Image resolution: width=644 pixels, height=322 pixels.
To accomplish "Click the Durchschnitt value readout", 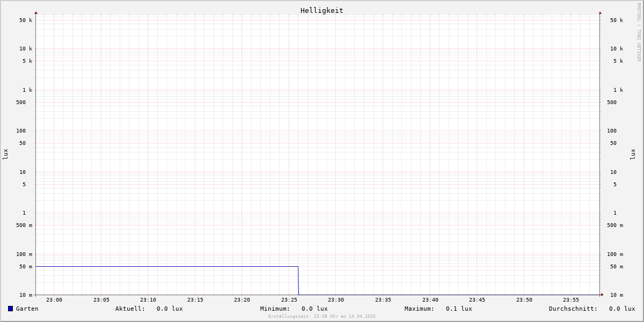I will point(622,309).
